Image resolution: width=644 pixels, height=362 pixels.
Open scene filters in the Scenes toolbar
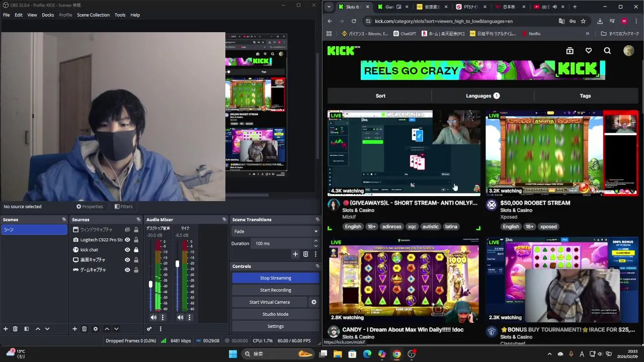[x=26, y=329]
